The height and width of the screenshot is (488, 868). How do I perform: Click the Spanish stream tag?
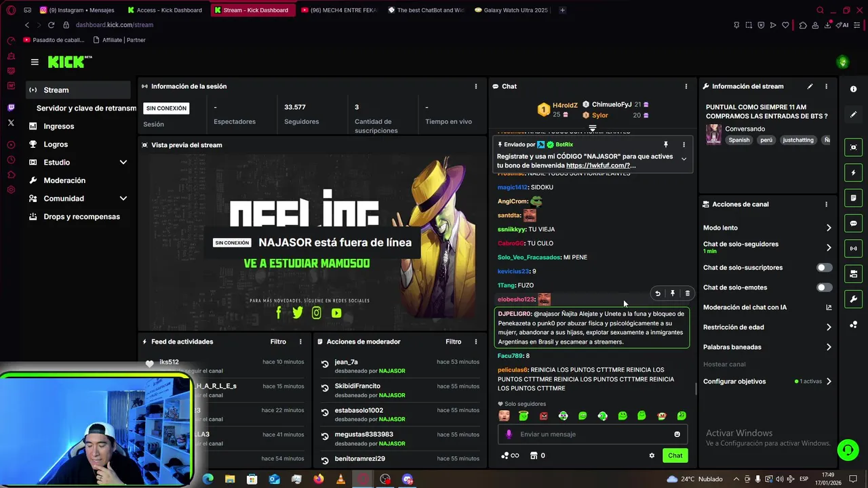pyautogui.click(x=739, y=140)
